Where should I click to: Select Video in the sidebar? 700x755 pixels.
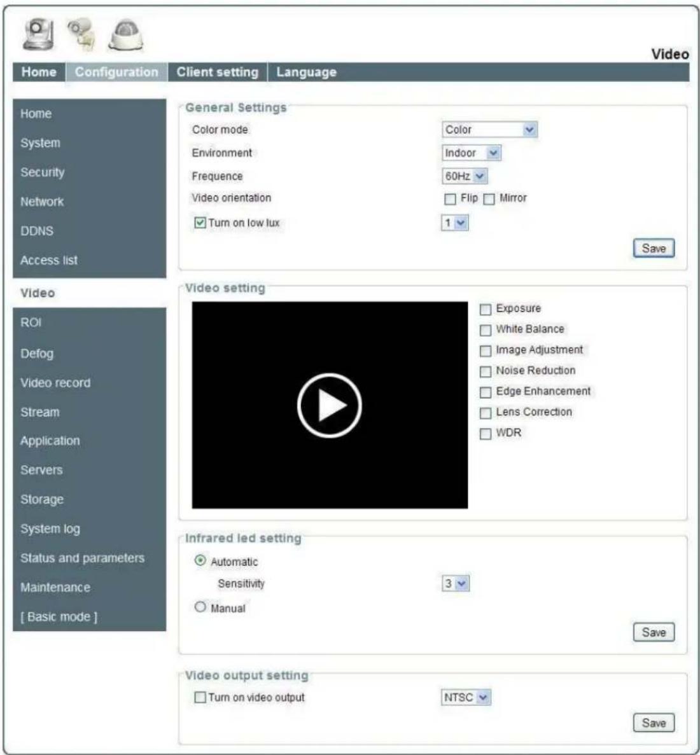click(x=38, y=293)
